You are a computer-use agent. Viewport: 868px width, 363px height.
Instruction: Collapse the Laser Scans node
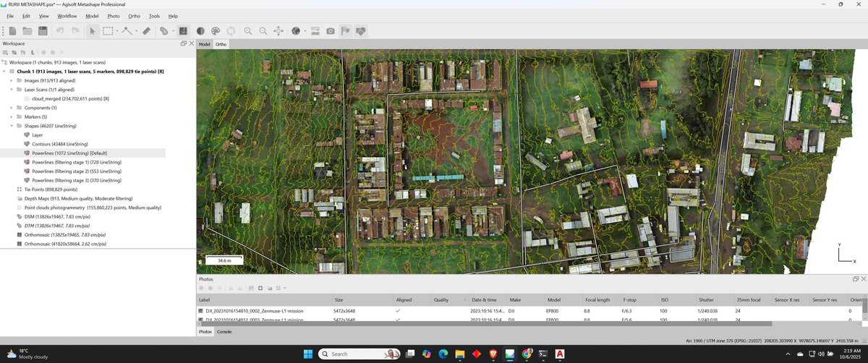(x=11, y=90)
